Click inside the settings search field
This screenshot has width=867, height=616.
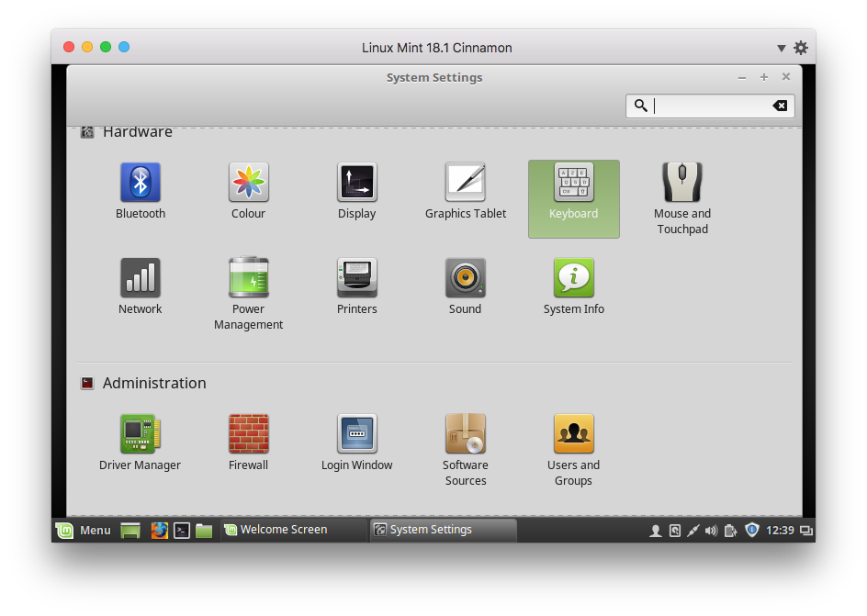tap(710, 106)
